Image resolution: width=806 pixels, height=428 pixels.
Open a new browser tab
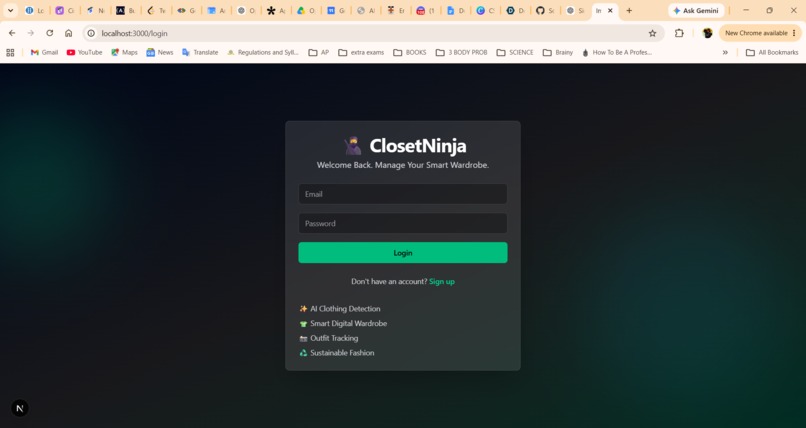[629, 10]
